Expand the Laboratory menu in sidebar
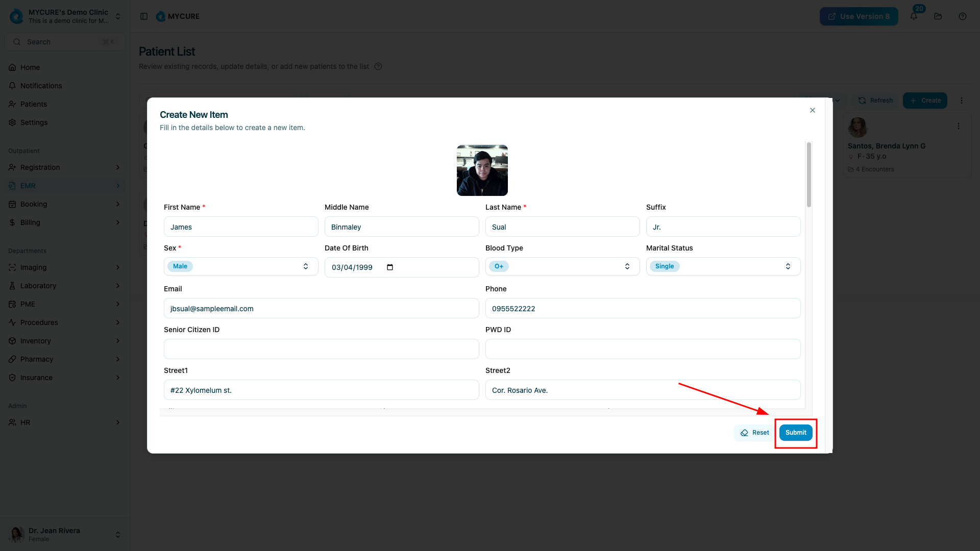This screenshot has width=980, height=551. pyautogui.click(x=65, y=286)
